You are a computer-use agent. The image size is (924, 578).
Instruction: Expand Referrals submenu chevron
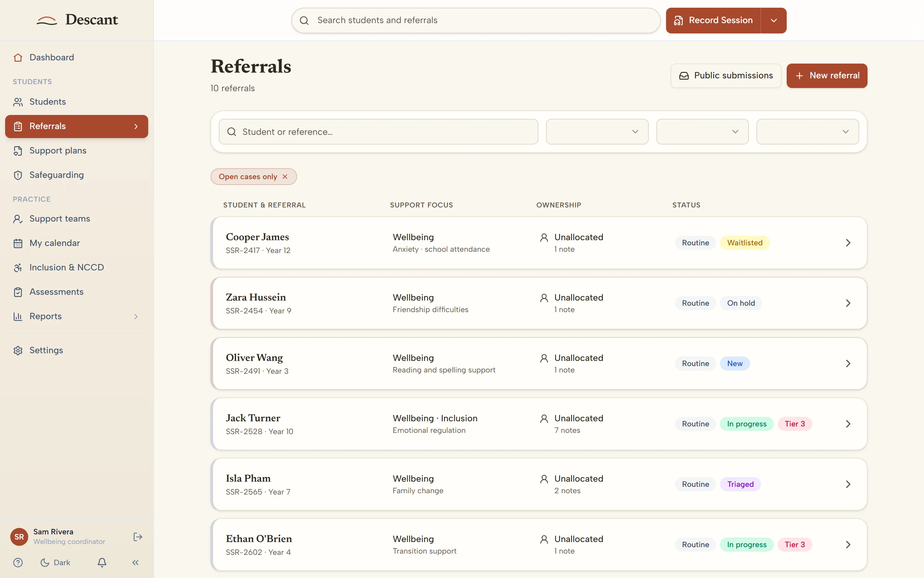tap(136, 127)
